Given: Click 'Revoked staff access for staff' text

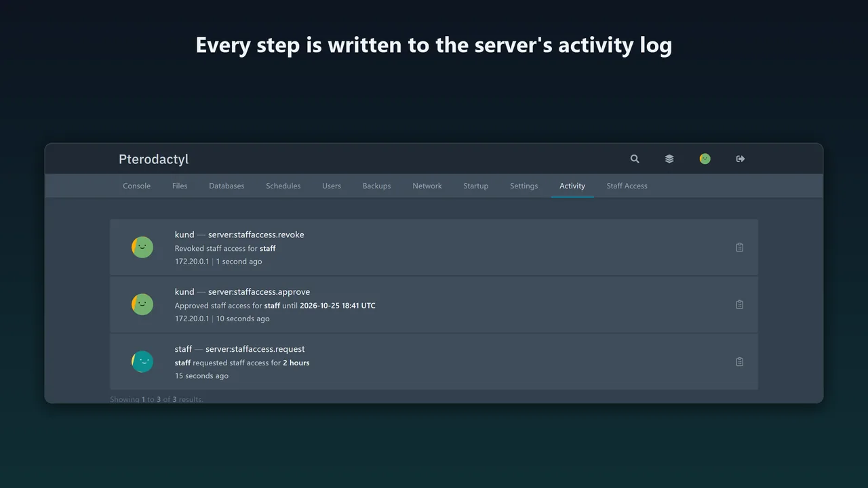Looking at the screenshot, I should point(225,248).
